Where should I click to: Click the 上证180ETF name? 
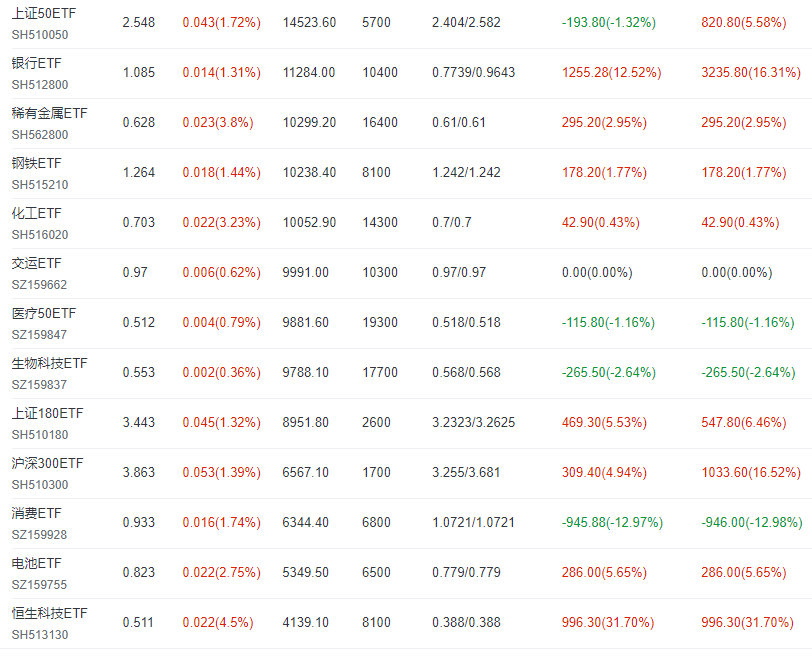click(x=48, y=413)
